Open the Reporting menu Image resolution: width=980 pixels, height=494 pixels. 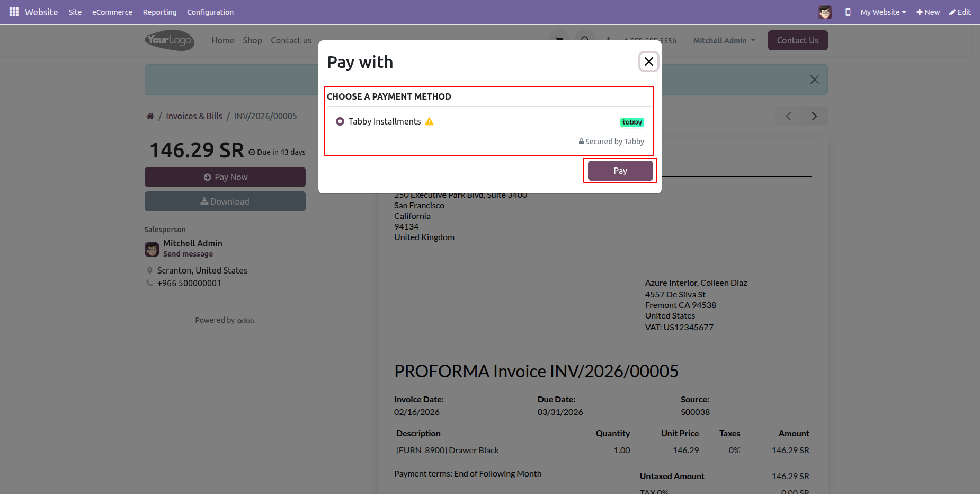click(159, 12)
